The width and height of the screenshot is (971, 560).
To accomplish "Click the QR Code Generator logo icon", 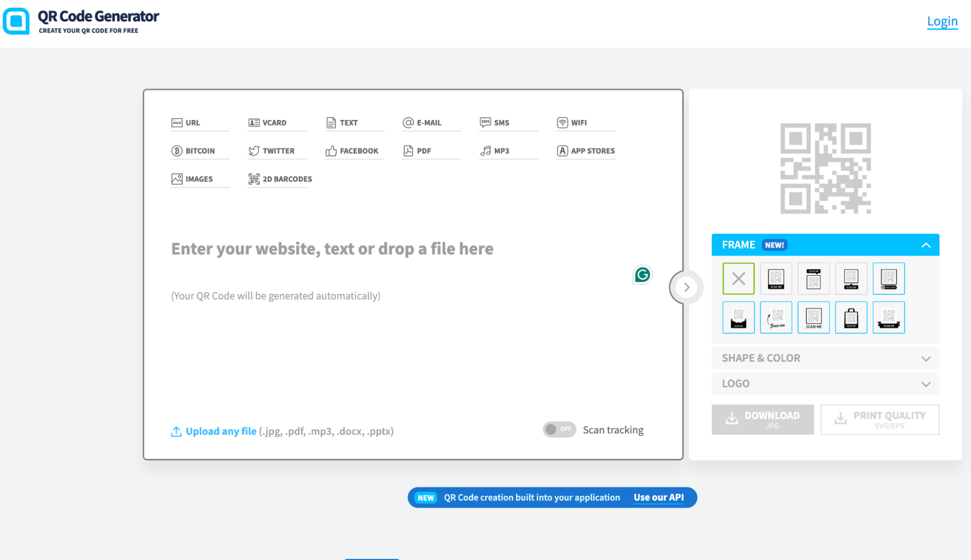I will tap(16, 21).
